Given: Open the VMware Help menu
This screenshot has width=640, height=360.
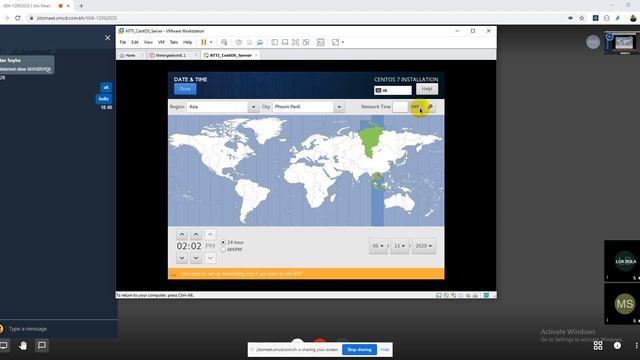Looking at the screenshot, I should point(187,42).
